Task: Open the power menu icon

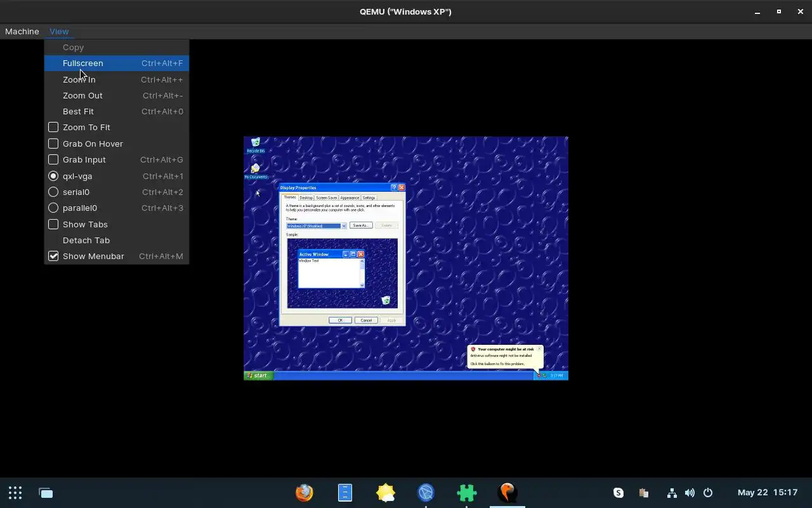Action: coord(708,493)
